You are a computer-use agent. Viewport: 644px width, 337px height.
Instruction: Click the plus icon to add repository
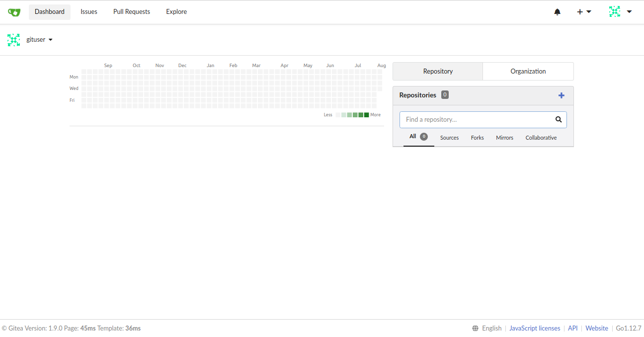click(561, 95)
